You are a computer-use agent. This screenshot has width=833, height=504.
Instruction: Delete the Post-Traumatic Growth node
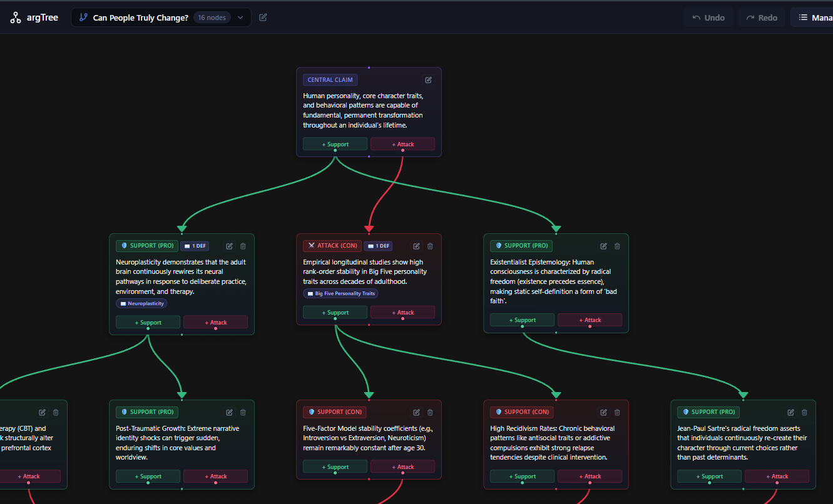tap(243, 413)
